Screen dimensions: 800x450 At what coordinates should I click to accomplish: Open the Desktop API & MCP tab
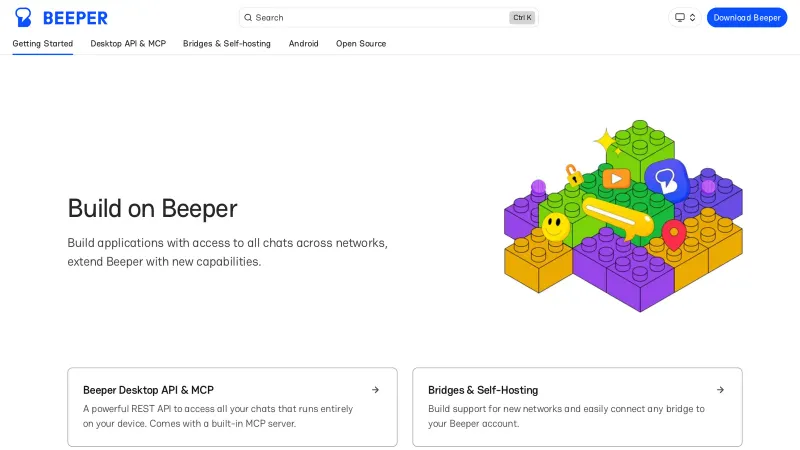(x=128, y=44)
